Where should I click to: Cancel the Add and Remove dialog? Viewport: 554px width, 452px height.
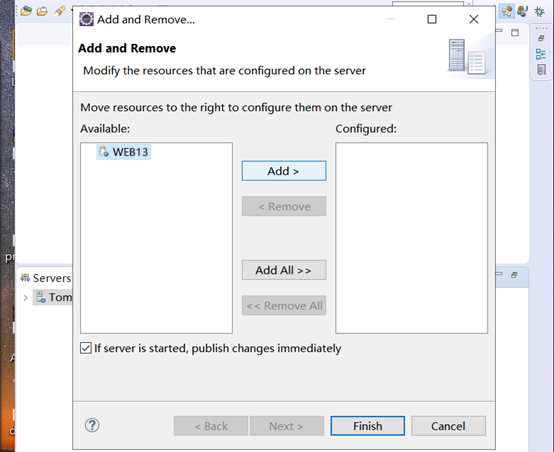pyautogui.click(x=448, y=426)
